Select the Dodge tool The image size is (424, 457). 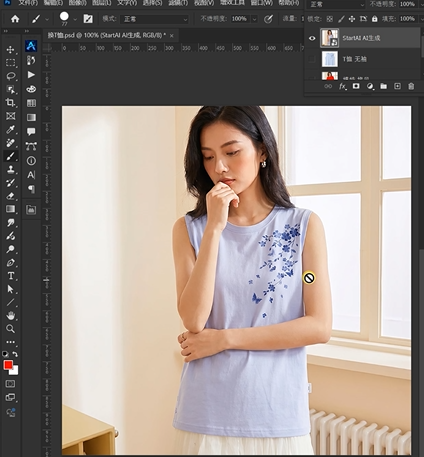tap(10, 249)
